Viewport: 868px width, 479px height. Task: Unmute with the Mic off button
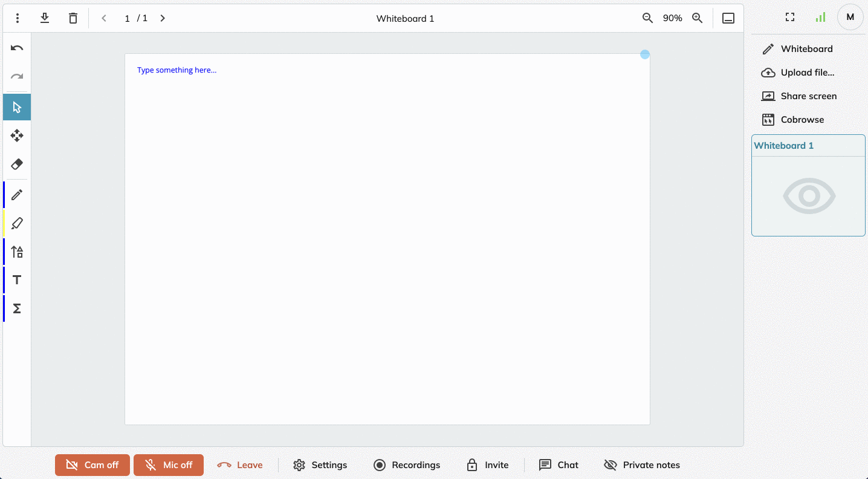(169, 465)
